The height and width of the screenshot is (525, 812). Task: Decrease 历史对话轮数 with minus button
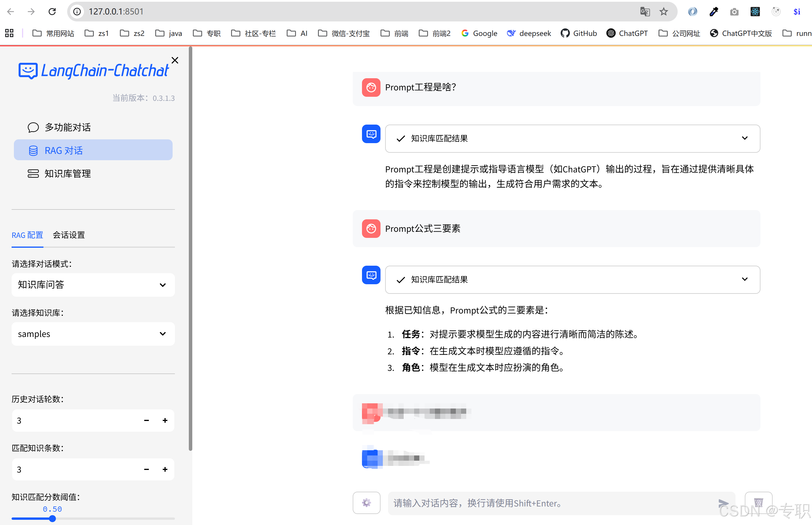coord(147,420)
